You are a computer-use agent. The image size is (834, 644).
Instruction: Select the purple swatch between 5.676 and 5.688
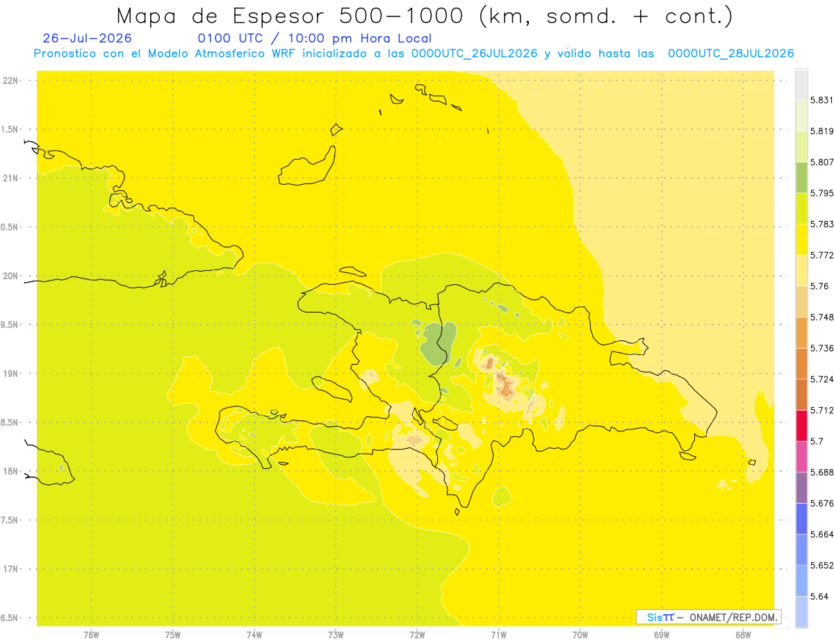801,488
